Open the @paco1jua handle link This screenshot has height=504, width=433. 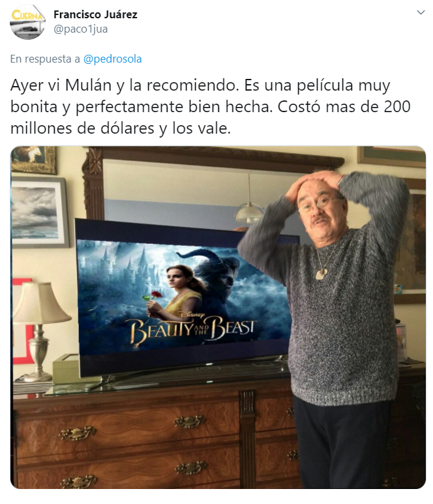[x=80, y=29]
